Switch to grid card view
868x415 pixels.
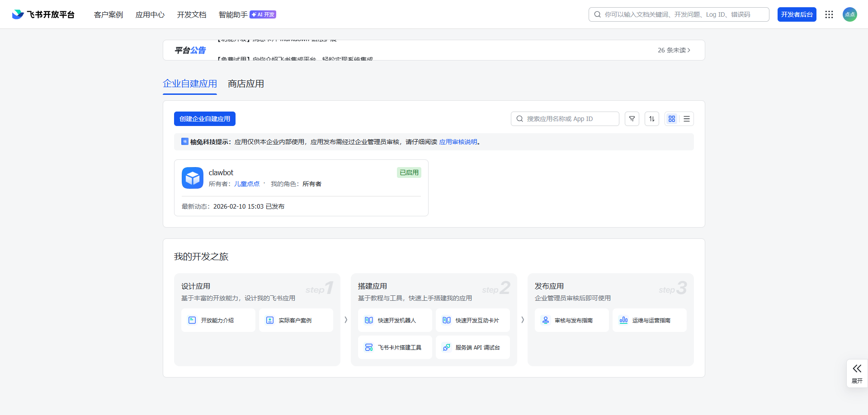tap(672, 119)
